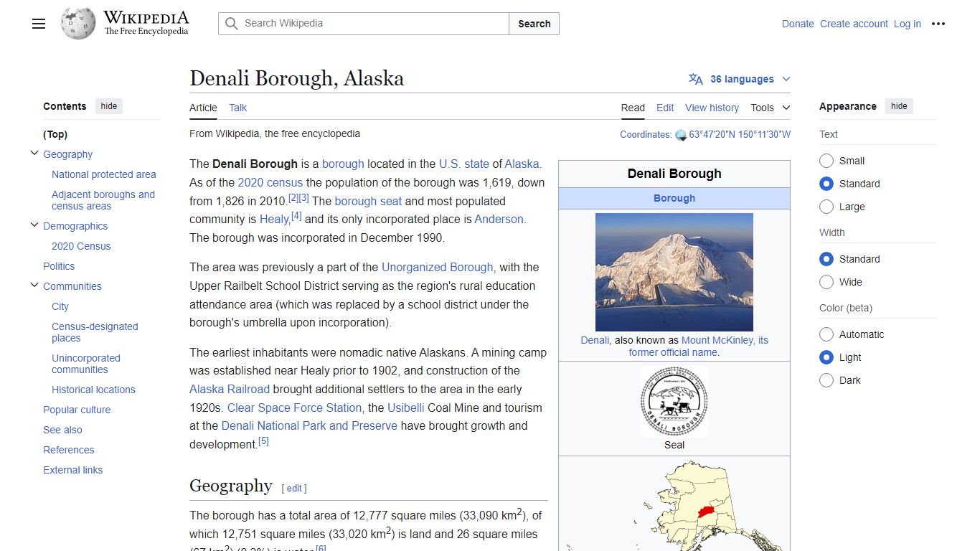This screenshot has width=980, height=551.
Task: Click the Donate link
Action: (798, 24)
